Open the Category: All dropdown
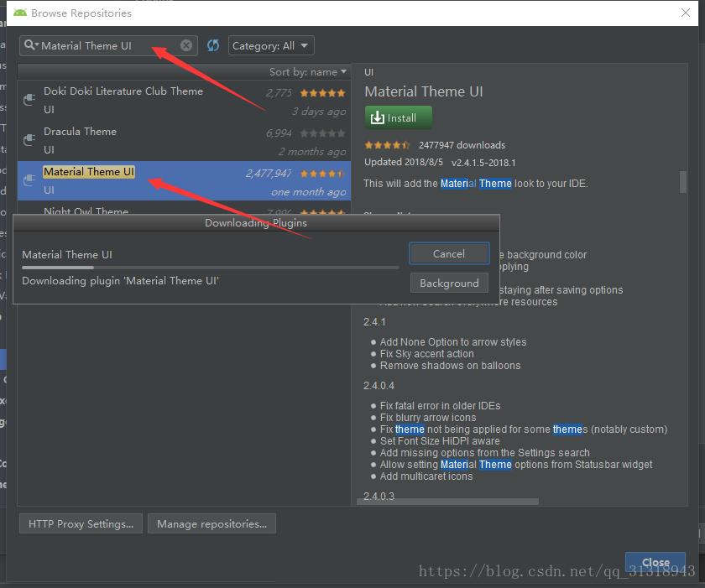 pos(271,46)
